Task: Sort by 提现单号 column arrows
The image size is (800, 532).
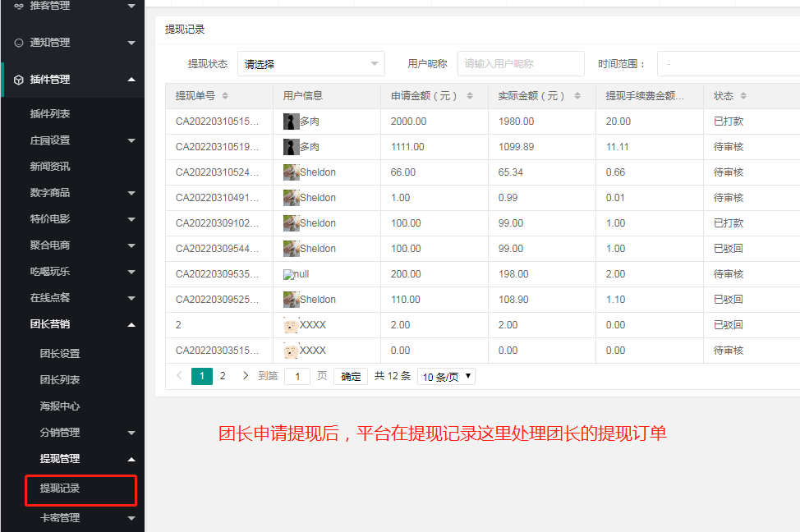Action: click(x=225, y=96)
